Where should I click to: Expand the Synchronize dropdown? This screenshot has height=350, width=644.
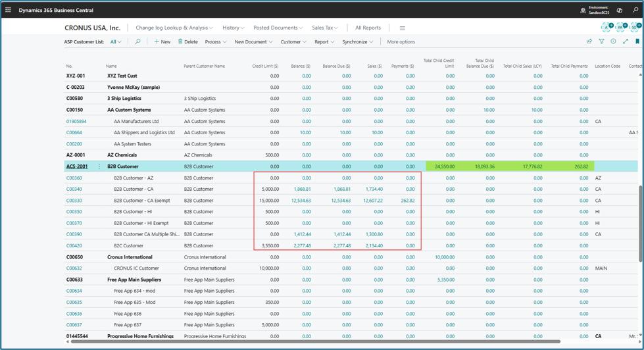tap(358, 42)
